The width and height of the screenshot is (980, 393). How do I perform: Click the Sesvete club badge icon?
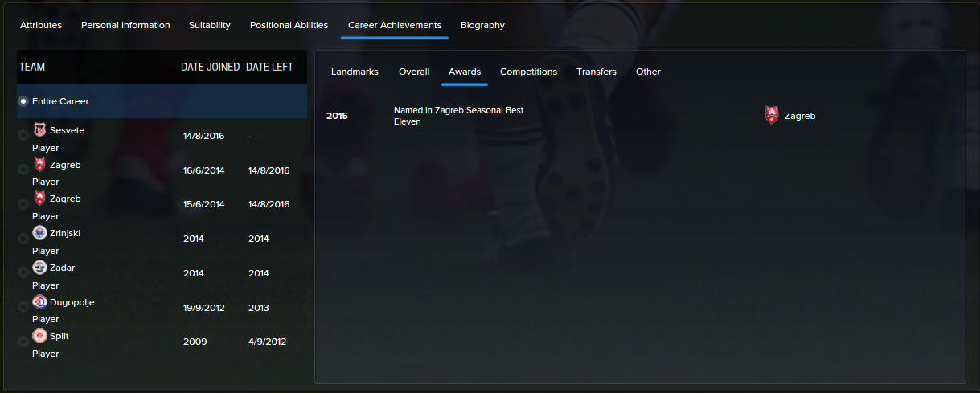click(39, 129)
